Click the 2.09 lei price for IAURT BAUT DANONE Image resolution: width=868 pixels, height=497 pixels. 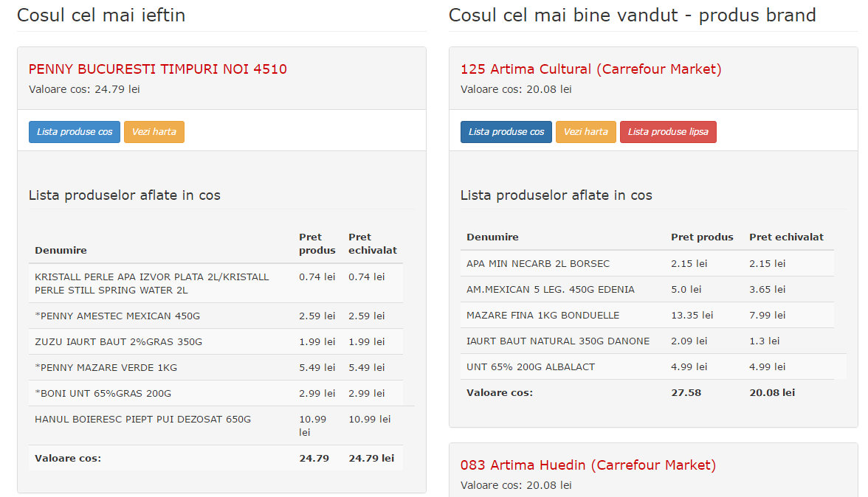(x=689, y=341)
